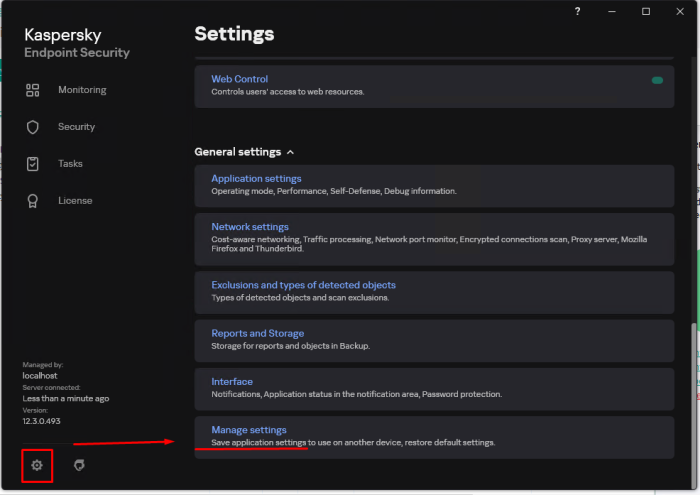Open the Web Control settings link
This screenshot has height=495, width=700.
pyautogui.click(x=239, y=79)
